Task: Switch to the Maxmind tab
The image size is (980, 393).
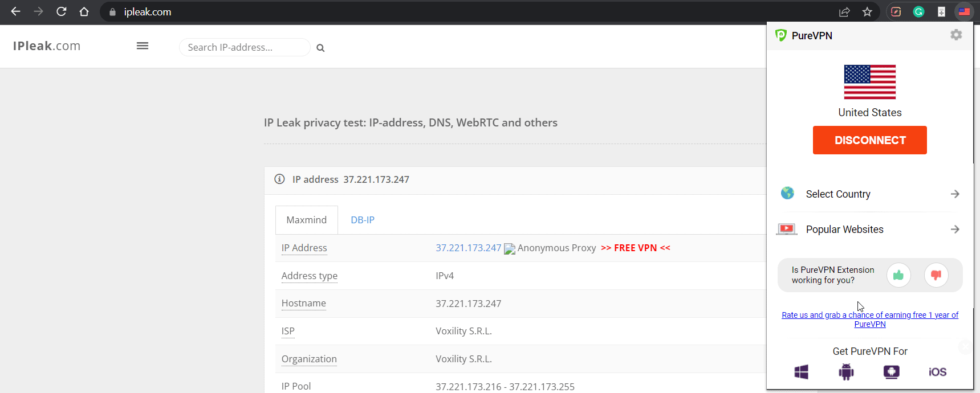Action: pyautogui.click(x=307, y=220)
